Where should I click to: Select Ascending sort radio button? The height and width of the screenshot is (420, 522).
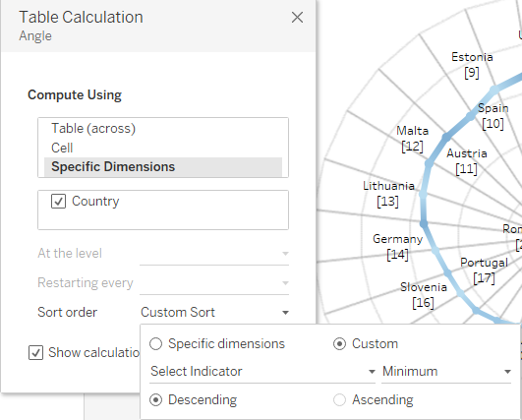[339, 399]
